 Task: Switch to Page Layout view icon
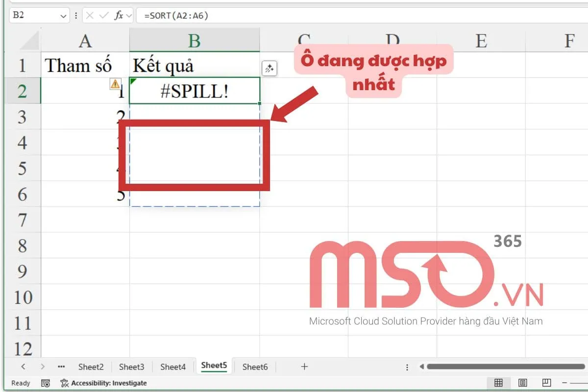pos(522,383)
